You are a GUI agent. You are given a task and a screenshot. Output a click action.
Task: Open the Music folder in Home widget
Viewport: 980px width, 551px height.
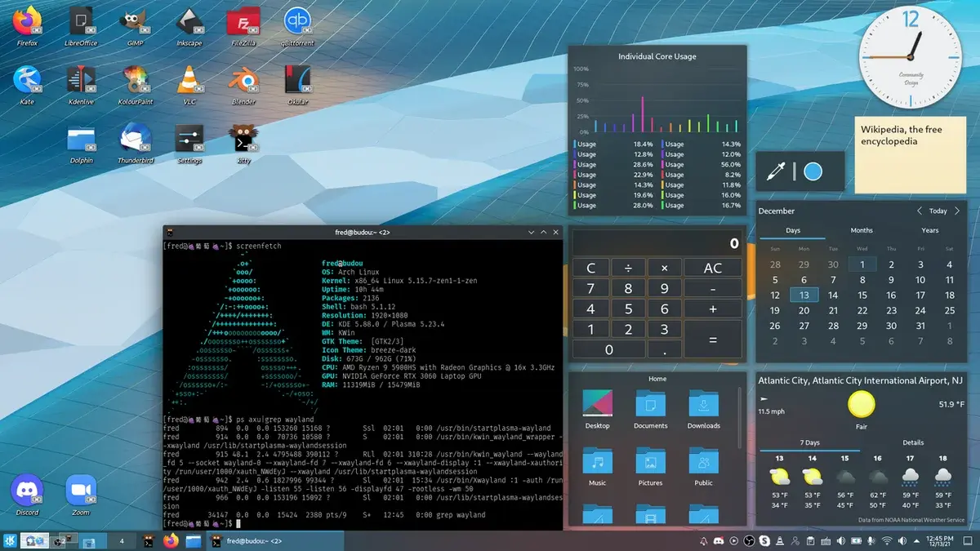598,467
